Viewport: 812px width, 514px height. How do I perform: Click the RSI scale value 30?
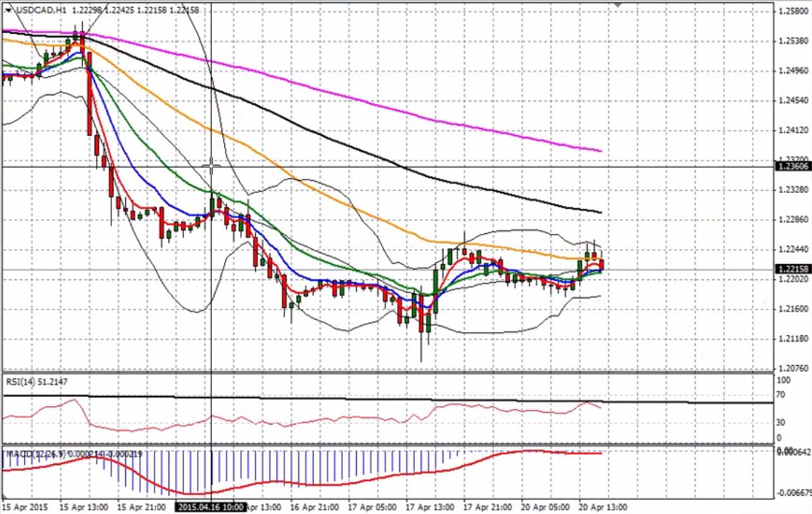pos(781,423)
